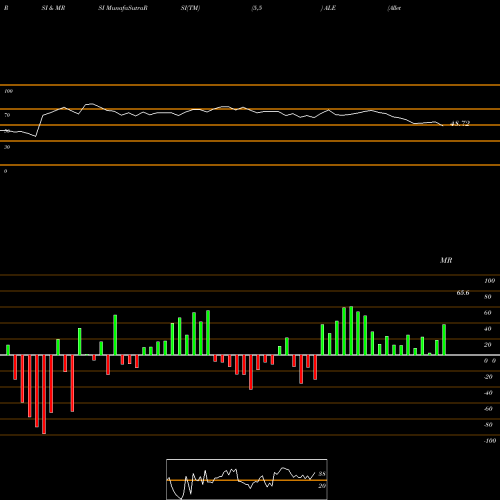
Task: Click the 0 level label on the RSI axis
Action: coord(5,171)
